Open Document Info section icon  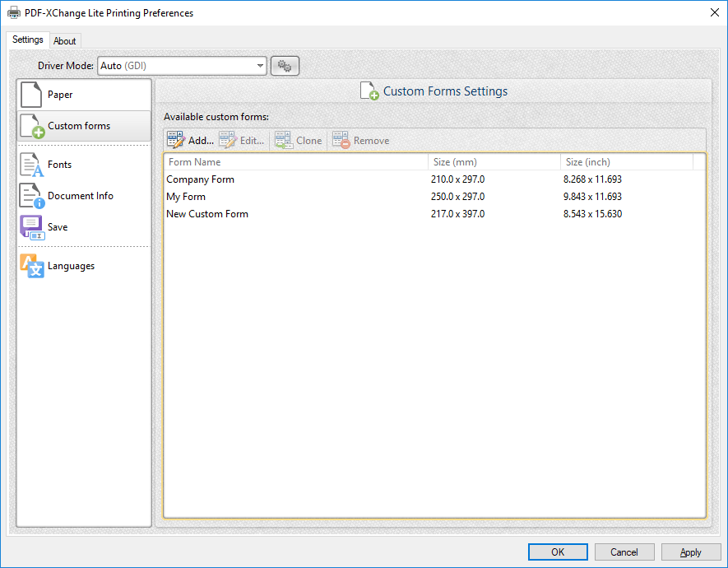click(x=30, y=196)
